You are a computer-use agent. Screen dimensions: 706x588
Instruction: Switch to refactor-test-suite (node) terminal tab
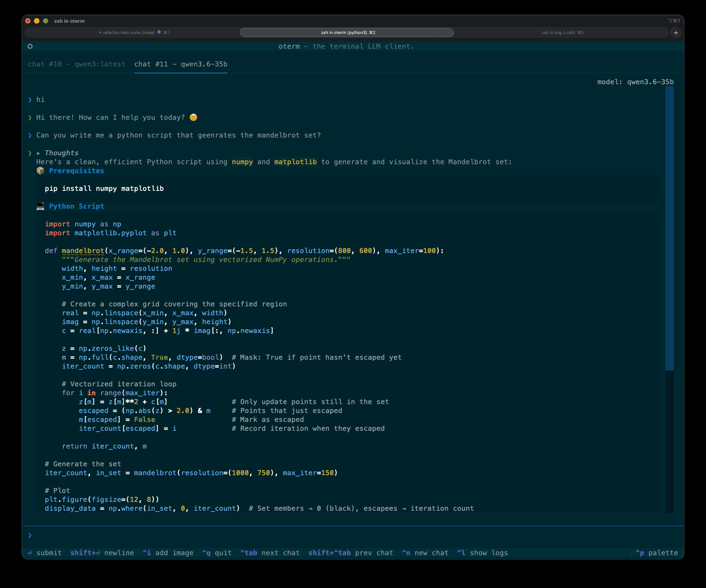coord(134,32)
